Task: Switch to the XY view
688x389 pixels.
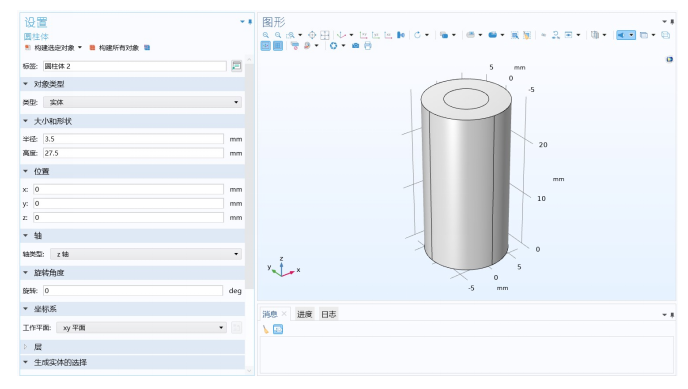Action: click(x=363, y=35)
